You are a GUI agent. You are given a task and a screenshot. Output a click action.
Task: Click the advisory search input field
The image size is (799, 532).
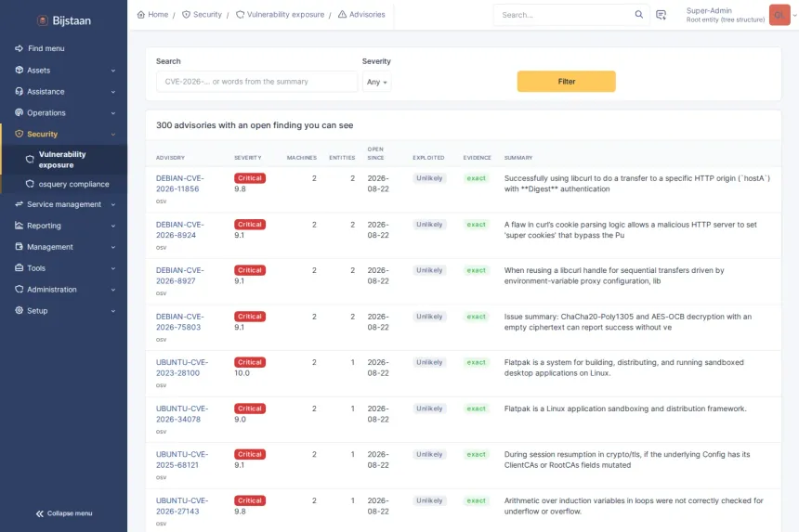(256, 82)
